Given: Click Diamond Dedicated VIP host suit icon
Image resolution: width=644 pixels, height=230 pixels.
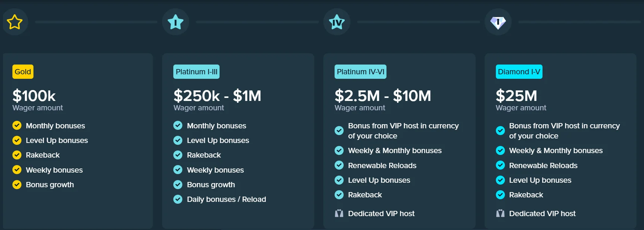Looking at the screenshot, I should point(500,213).
